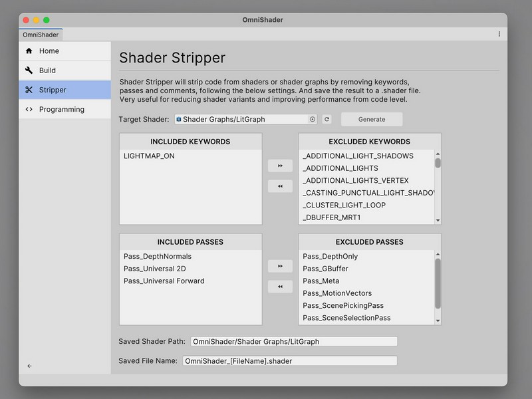The width and height of the screenshot is (532, 399).
Task: Open the Programming section in sidebar
Action: tap(65, 109)
